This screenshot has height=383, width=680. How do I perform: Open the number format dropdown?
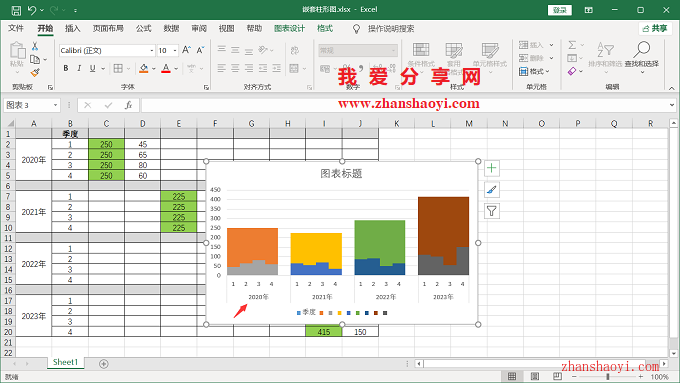393,51
